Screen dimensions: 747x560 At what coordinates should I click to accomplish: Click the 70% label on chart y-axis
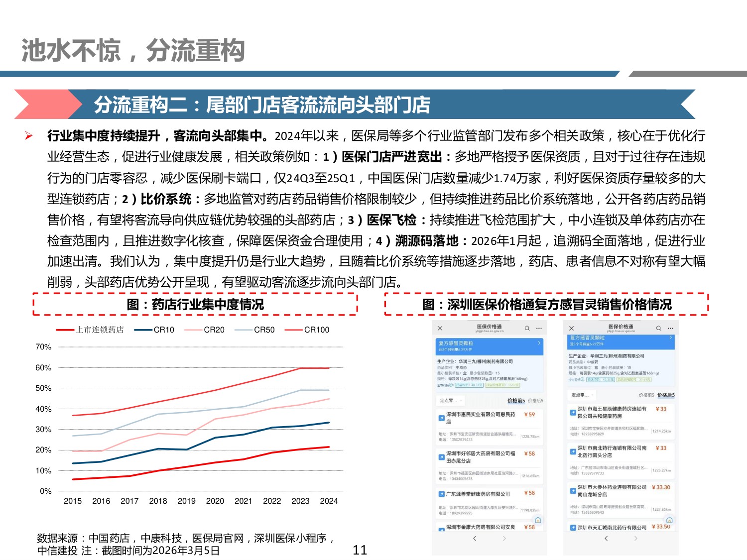click(43, 346)
